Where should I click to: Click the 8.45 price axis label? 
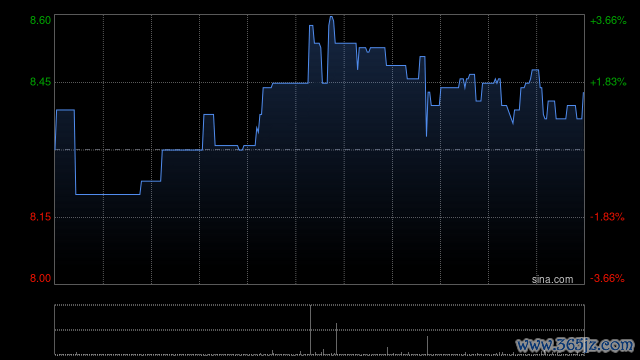pos(40,82)
